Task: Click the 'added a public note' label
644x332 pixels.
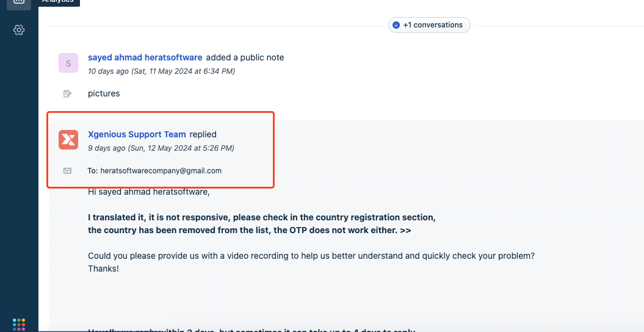Action: (x=245, y=57)
